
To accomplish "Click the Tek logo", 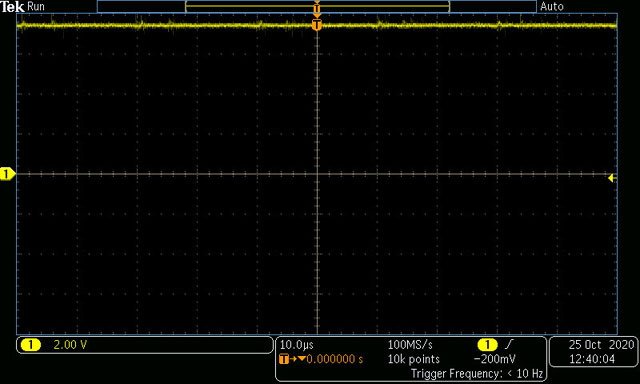I will 12,7.
